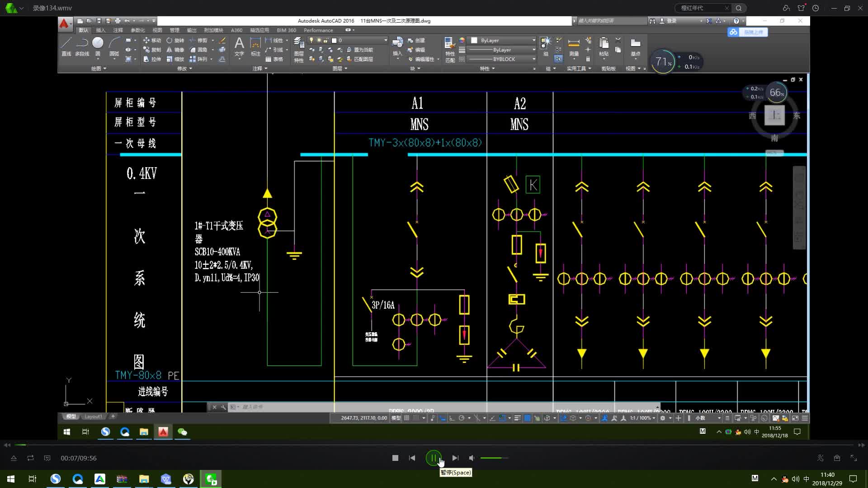Click the video progress seek bar
868x488 pixels.
tap(434, 445)
